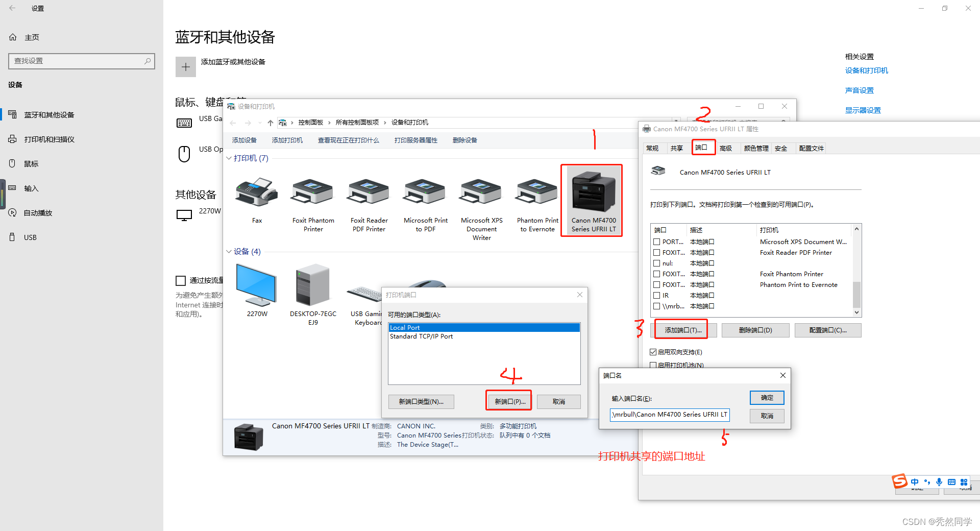Expand breadcrumb arrow after 控制面板
The height and width of the screenshot is (531, 980).
(329, 123)
